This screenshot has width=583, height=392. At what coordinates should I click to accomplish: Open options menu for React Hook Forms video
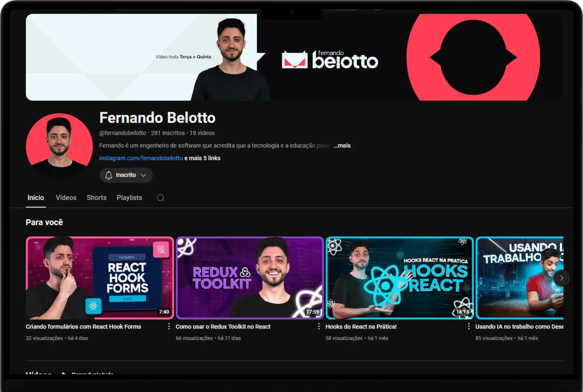click(x=169, y=326)
